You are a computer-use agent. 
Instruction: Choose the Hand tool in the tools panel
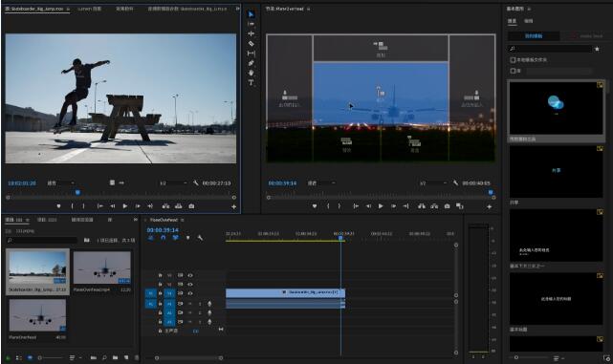click(x=251, y=73)
